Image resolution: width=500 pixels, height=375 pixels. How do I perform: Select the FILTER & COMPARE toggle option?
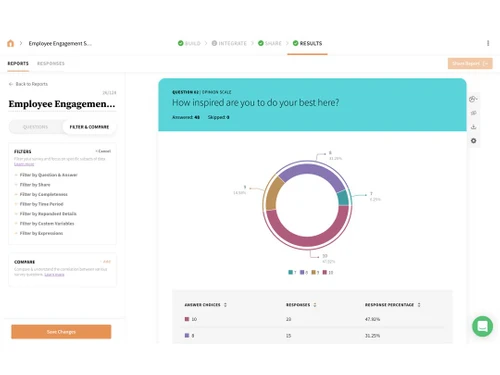coord(89,127)
